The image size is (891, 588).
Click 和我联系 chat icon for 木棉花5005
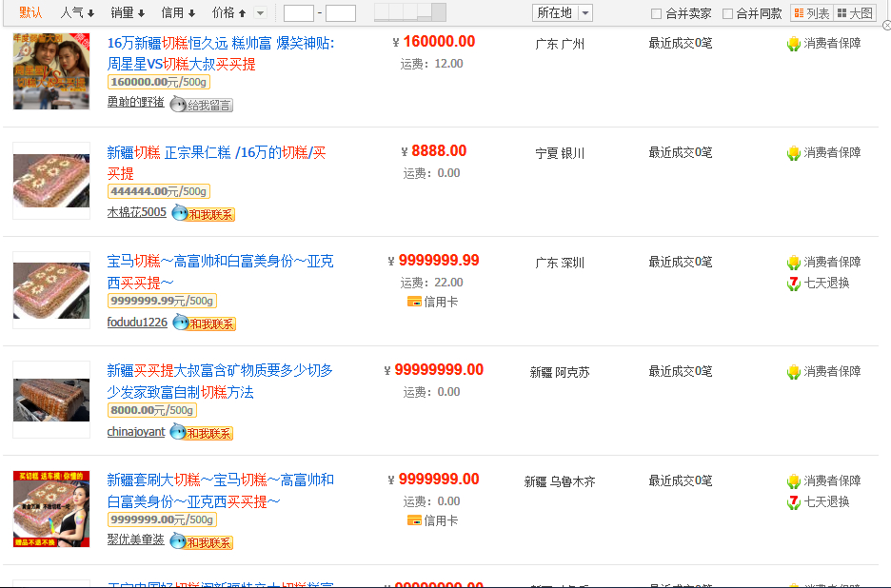pyautogui.click(x=204, y=214)
